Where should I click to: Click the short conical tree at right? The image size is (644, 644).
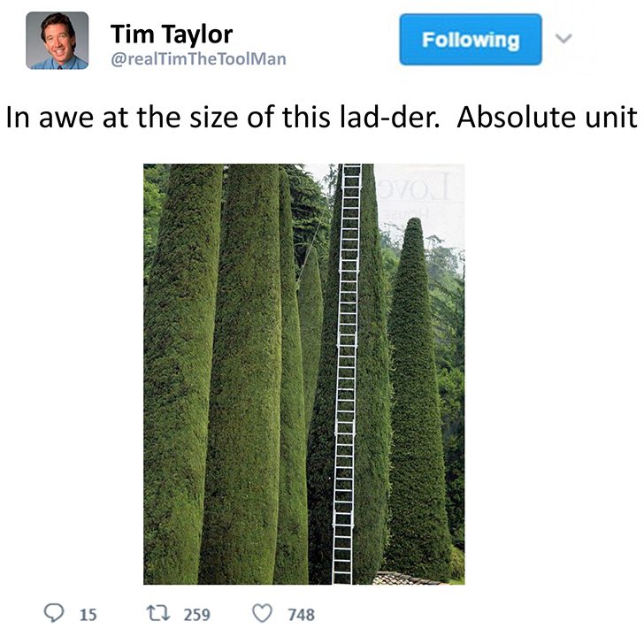click(417, 398)
